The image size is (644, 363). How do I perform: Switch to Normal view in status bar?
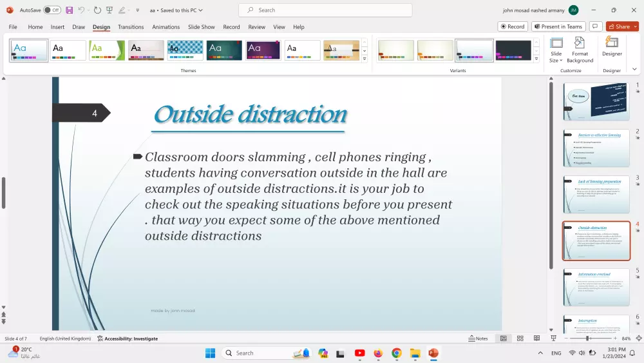[x=504, y=338]
